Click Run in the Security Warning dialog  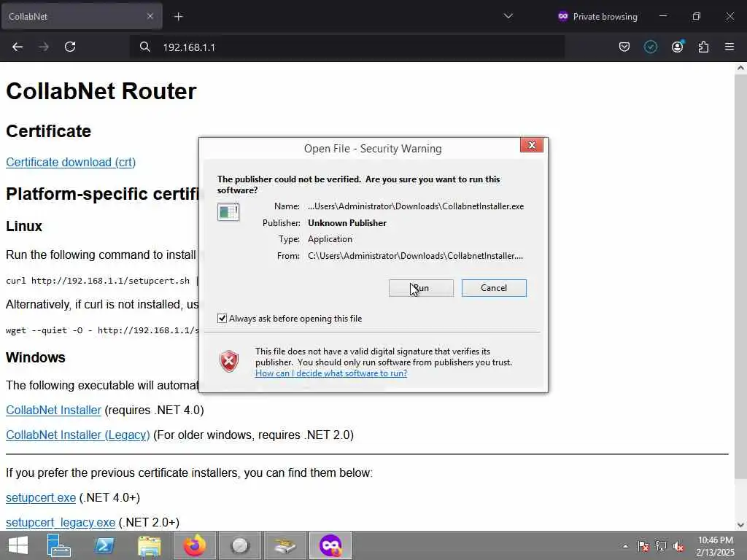pos(421,288)
